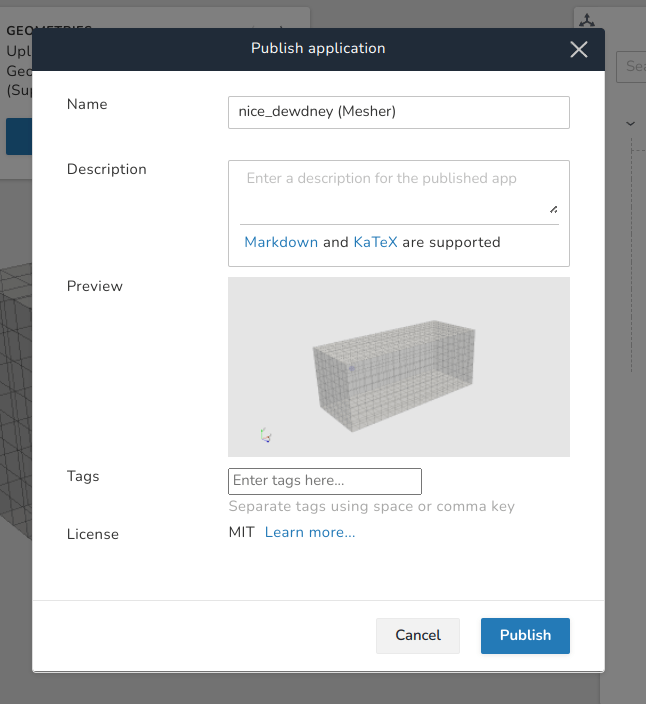This screenshot has height=704, width=646.
Task: Click the Publish button
Action: (x=525, y=635)
